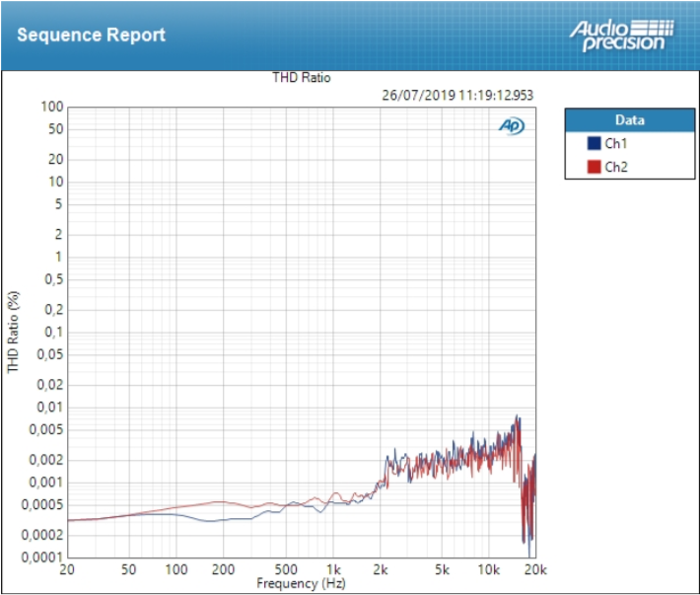Image resolution: width=700 pixels, height=595 pixels.
Task: Click the Ch1 legend label
Action: [x=615, y=144]
